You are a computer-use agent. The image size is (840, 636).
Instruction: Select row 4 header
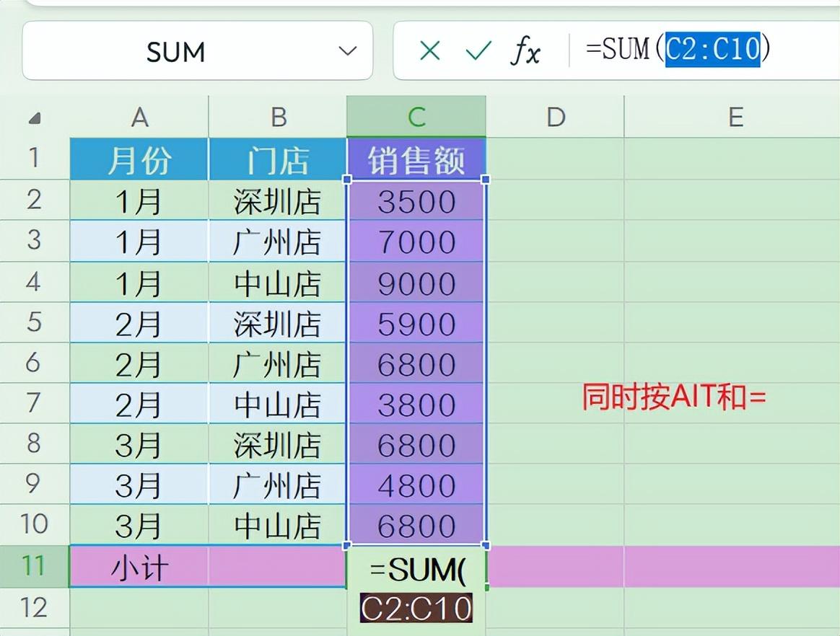click(x=35, y=281)
